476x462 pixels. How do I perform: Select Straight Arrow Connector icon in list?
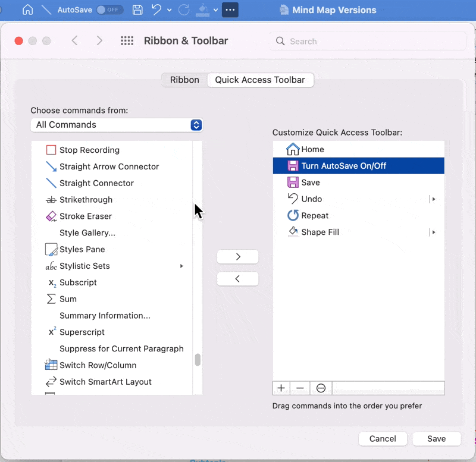51,166
